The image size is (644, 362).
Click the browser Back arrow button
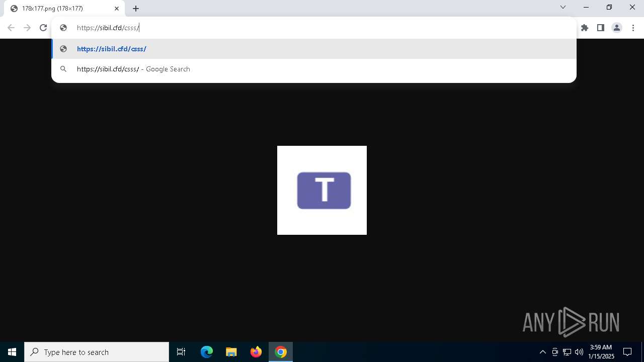click(x=11, y=28)
